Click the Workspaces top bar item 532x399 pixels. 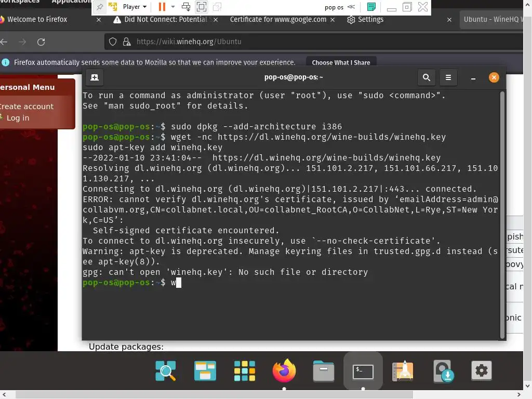(20, 2)
